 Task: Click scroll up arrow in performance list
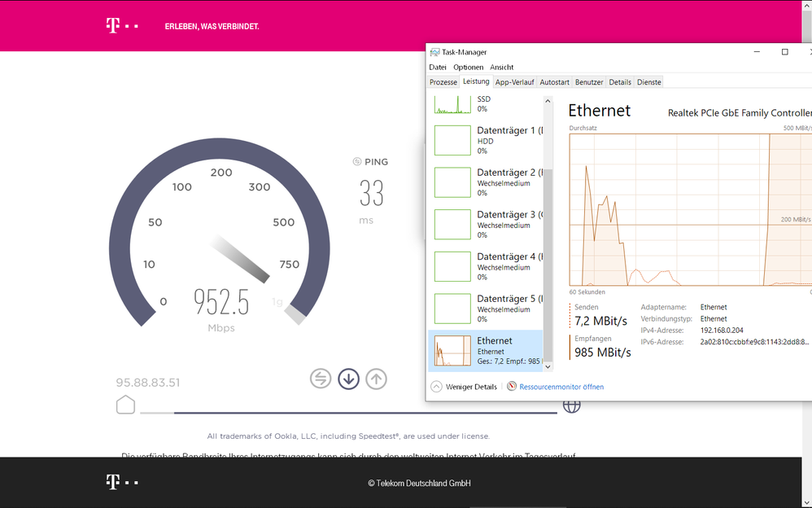548,101
